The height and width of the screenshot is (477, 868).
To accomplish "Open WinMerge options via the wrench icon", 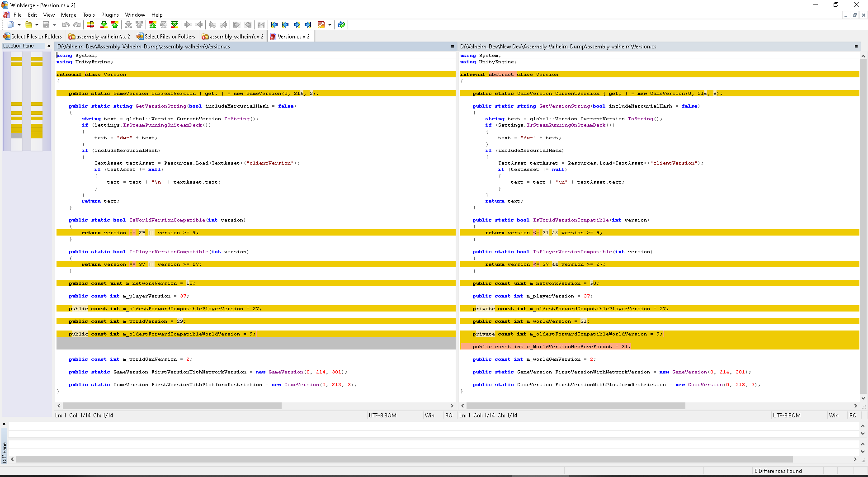I will [x=322, y=25].
